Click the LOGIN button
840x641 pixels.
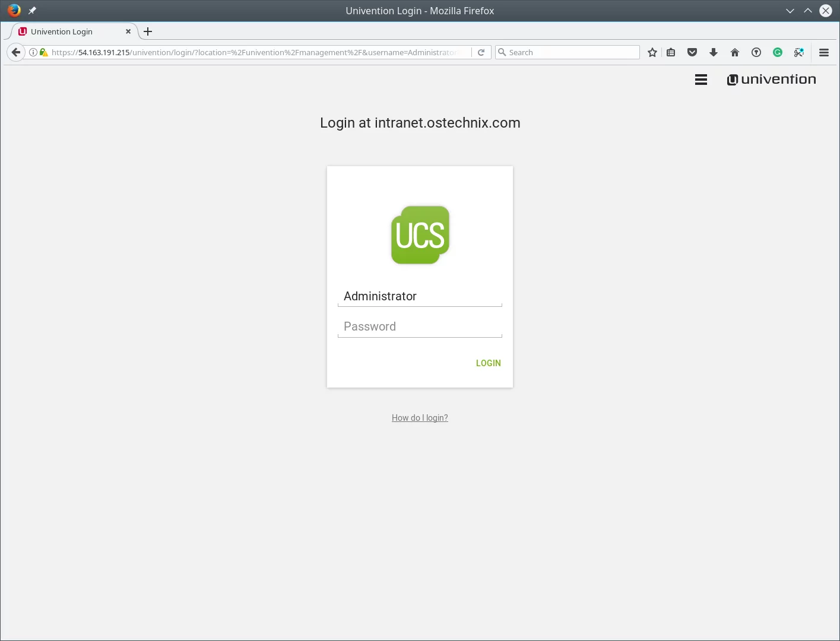[489, 363]
